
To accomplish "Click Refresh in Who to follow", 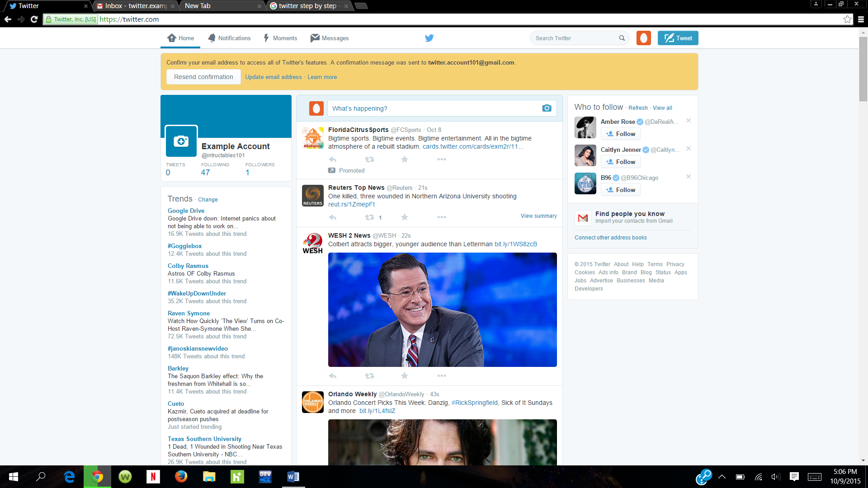I will coord(638,108).
